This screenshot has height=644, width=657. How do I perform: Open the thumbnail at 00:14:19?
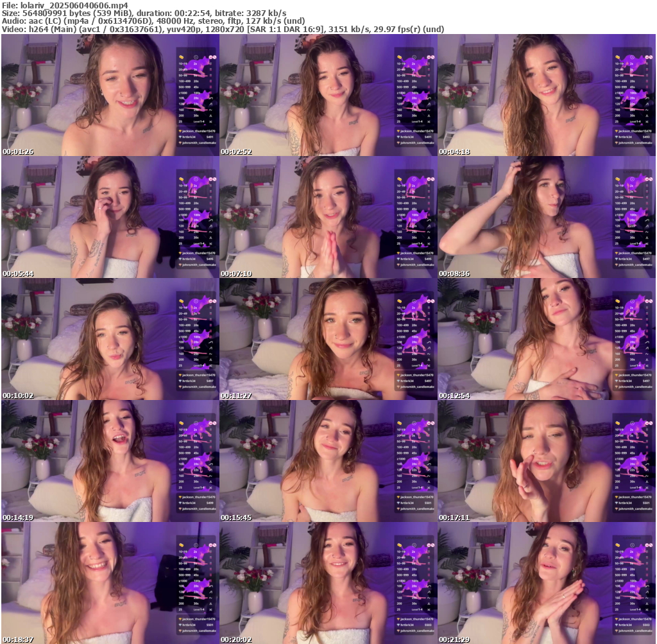click(110, 461)
